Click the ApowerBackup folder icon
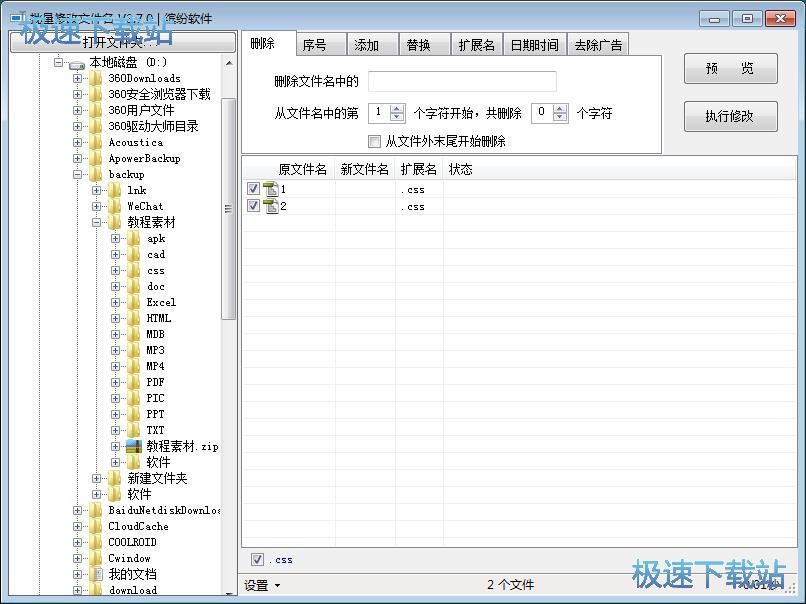 [x=96, y=158]
